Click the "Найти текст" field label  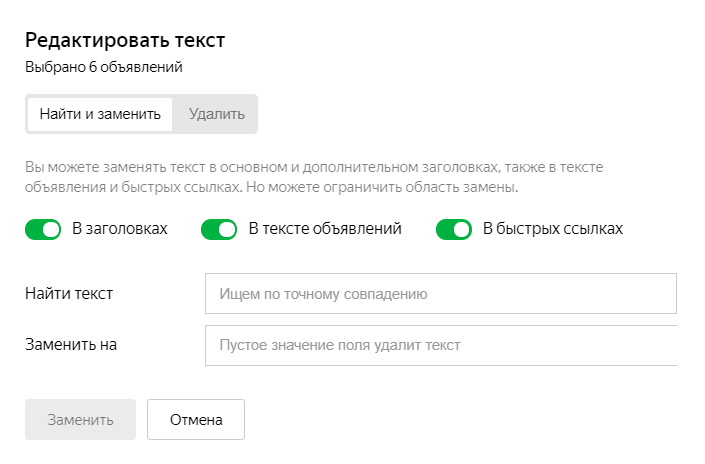[x=69, y=294]
